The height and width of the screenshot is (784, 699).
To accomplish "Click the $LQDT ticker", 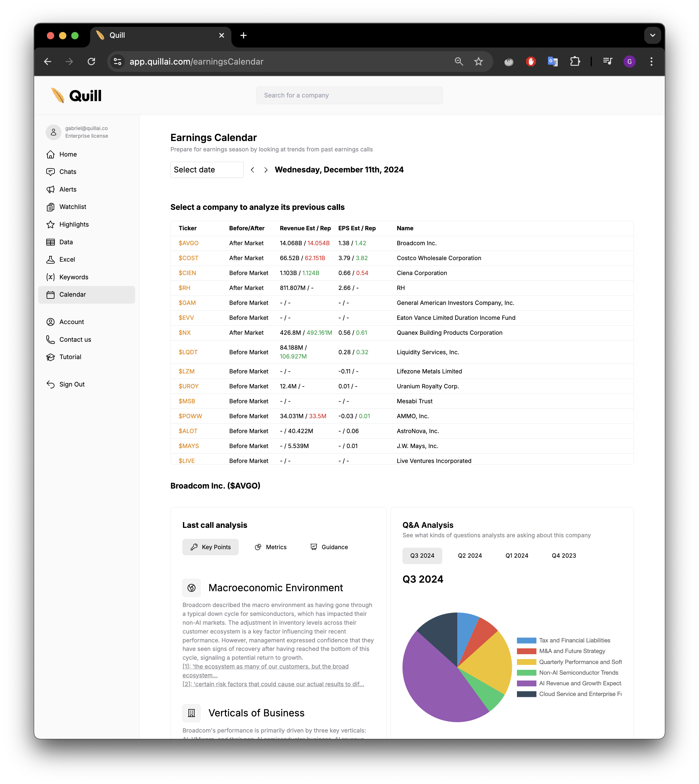I will [188, 352].
